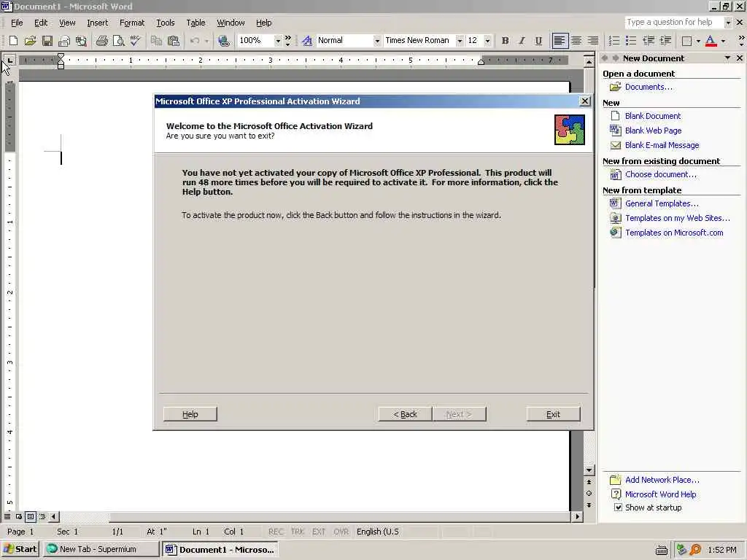Click the Previous Page double-arrow button
Viewport: 747px width, 560px height.
click(589, 482)
